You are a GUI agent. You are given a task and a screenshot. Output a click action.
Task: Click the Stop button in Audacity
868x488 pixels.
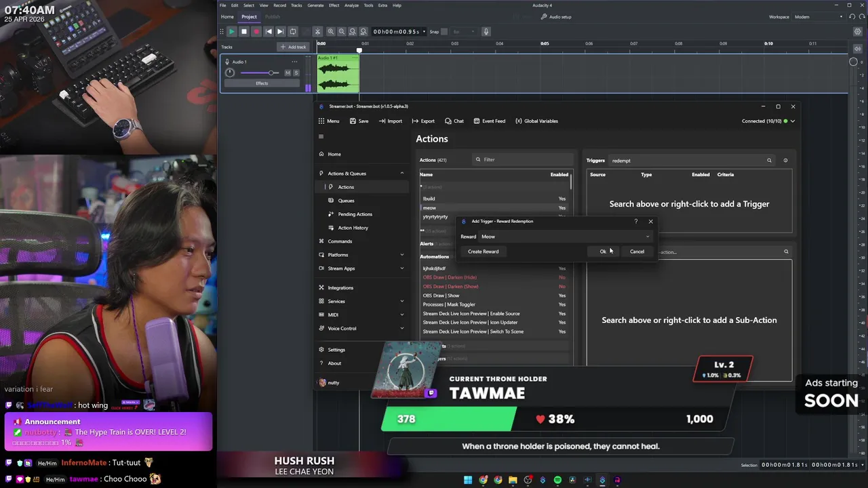click(243, 31)
